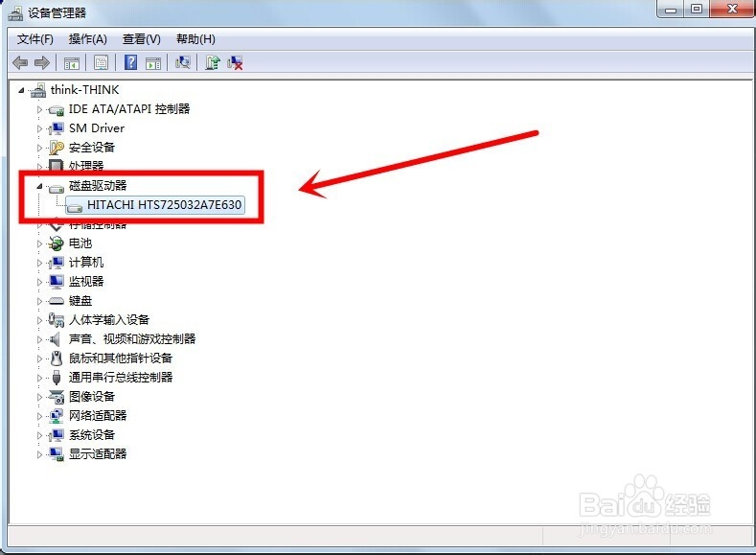Toggle the action pane toolbar icon
The width and height of the screenshot is (756, 555).
[153, 62]
